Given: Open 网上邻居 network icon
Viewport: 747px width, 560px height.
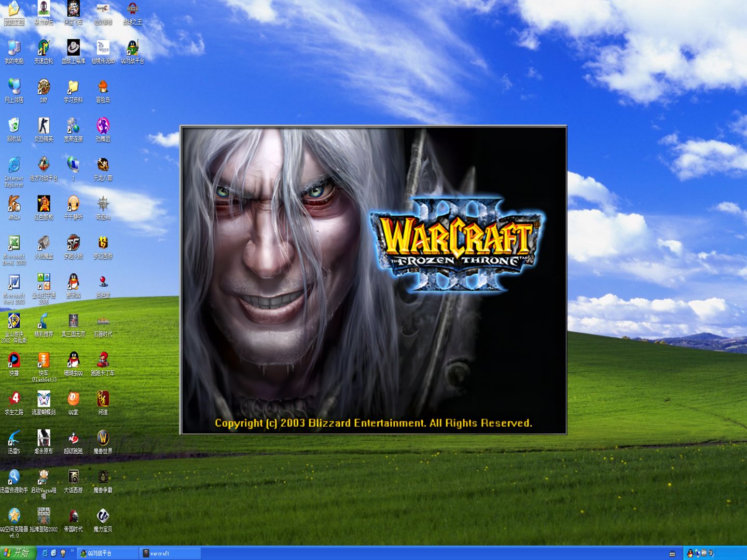Looking at the screenshot, I should (x=14, y=87).
